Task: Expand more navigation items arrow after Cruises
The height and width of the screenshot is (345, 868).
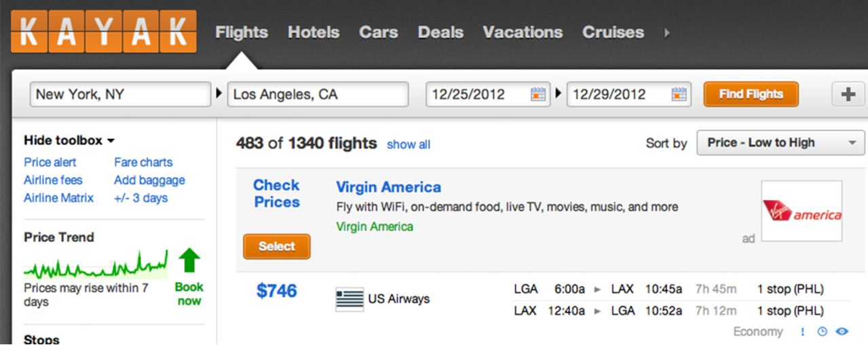Action: click(667, 33)
